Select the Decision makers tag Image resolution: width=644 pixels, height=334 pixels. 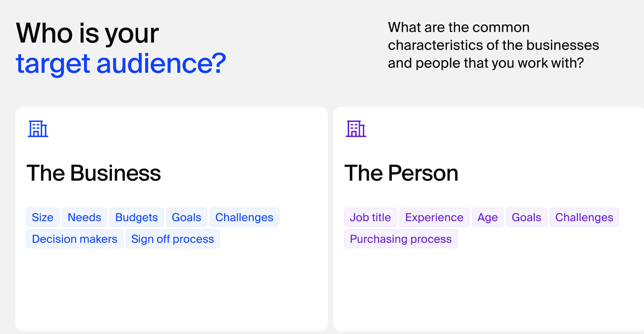click(74, 239)
